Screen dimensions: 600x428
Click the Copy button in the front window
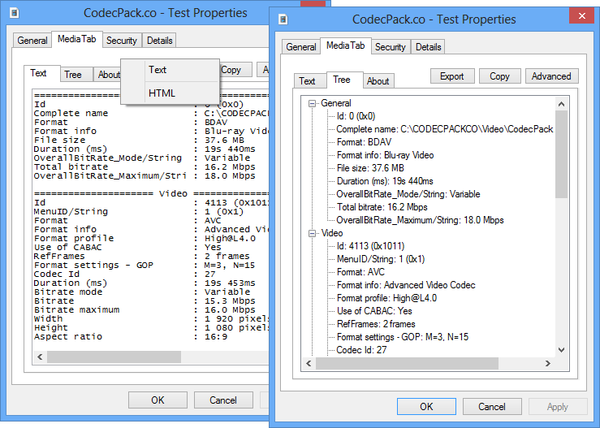(499, 76)
